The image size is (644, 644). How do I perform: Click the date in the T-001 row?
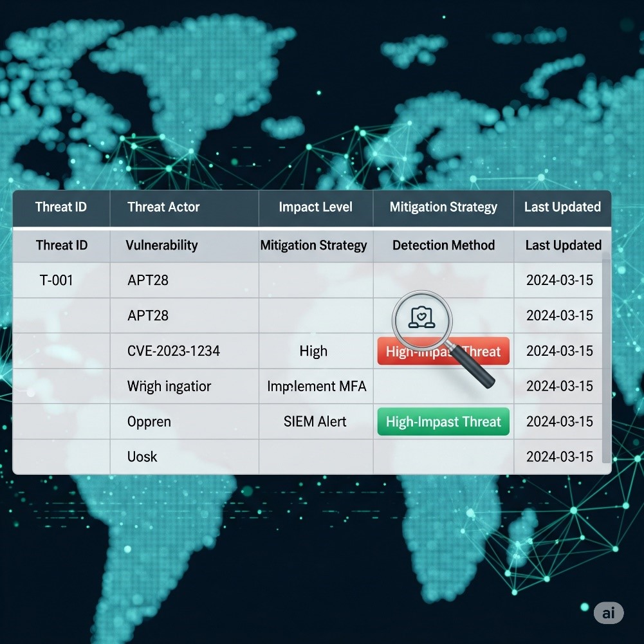(559, 281)
